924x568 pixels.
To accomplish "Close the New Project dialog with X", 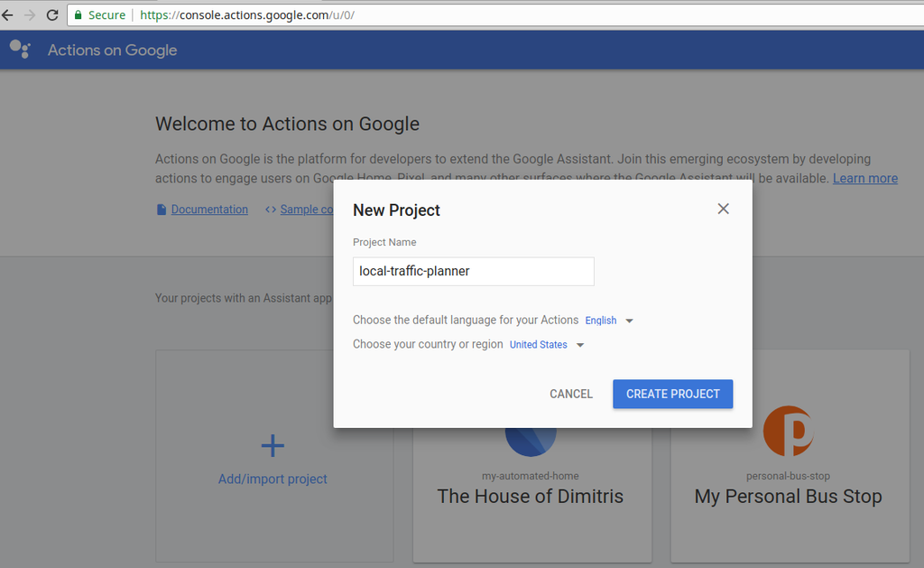I will tap(723, 209).
